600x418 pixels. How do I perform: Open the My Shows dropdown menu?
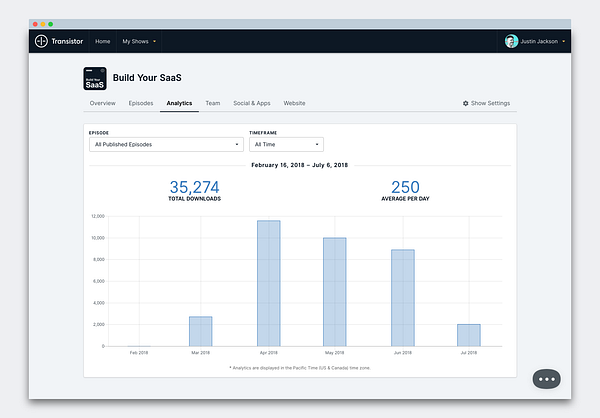(139, 41)
